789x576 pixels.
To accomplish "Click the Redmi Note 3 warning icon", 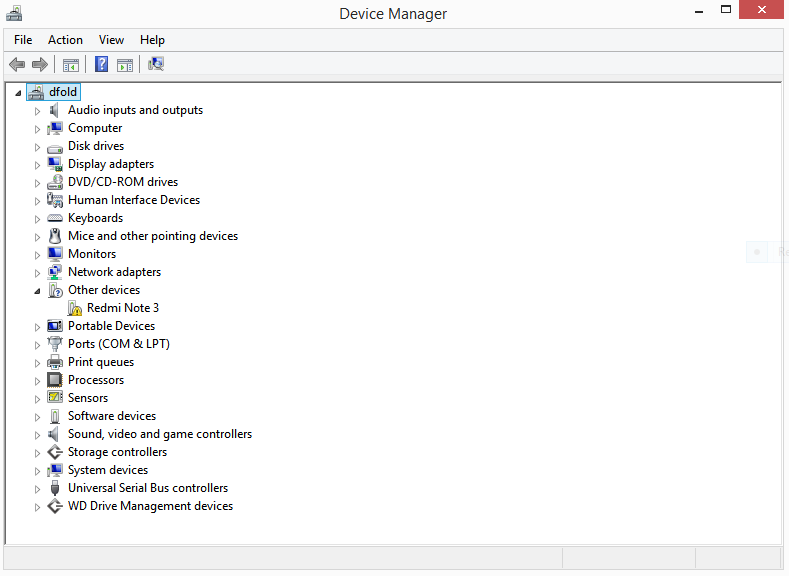I will [x=75, y=308].
